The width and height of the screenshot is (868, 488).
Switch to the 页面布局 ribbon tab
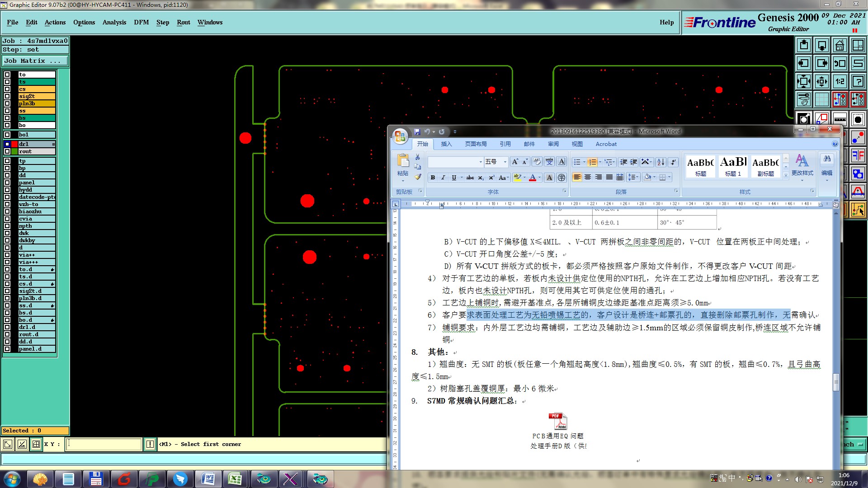[476, 144]
